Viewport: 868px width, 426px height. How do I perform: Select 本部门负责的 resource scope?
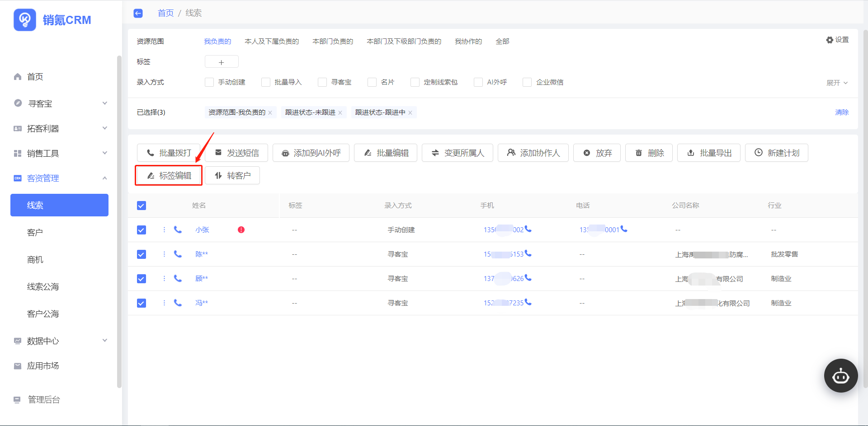[333, 42]
